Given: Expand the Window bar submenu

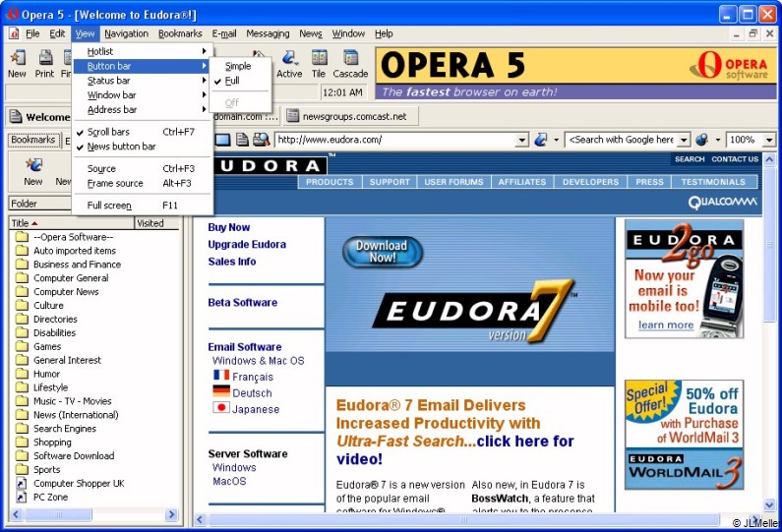Looking at the screenshot, I should coord(141,94).
